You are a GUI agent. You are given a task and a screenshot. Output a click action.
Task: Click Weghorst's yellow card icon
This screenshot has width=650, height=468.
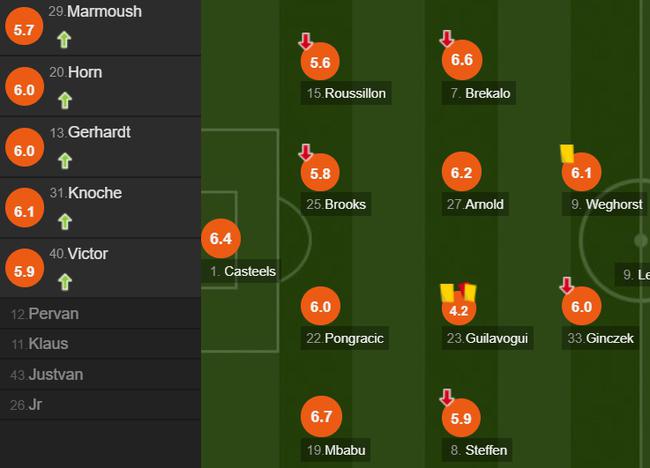pos(567,153)
